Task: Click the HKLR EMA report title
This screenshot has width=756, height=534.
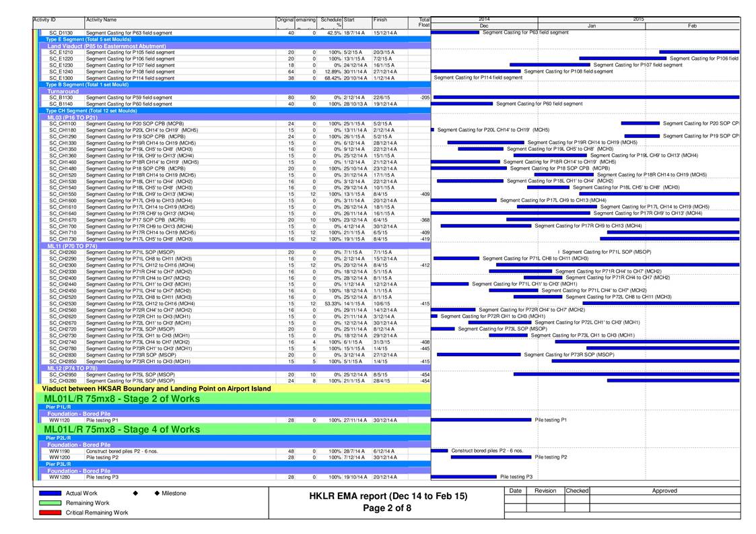Action: coord(386,496)
